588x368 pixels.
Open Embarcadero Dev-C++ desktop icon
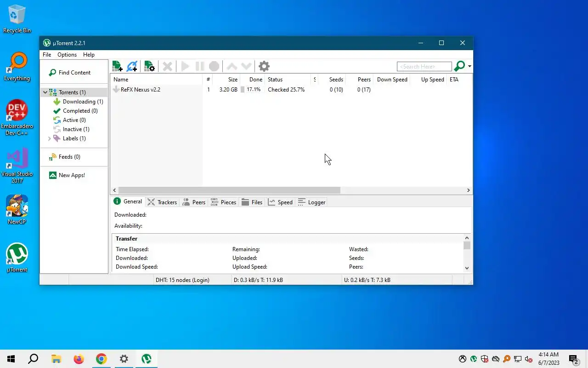pos(17,117)
